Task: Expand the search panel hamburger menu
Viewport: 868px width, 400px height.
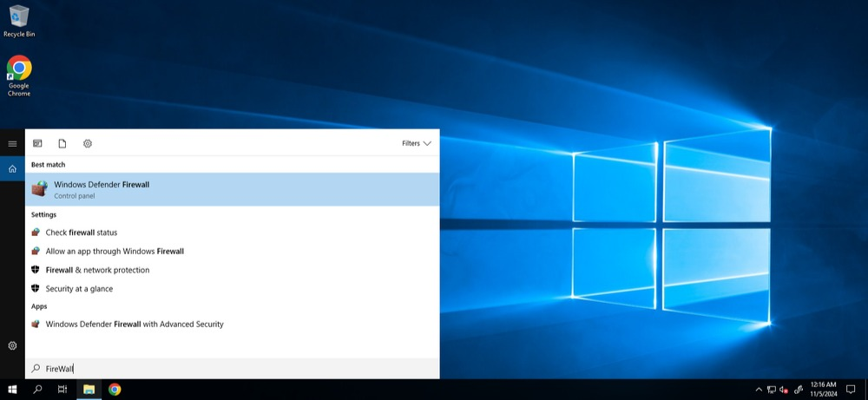Action: tap(12, 144)
